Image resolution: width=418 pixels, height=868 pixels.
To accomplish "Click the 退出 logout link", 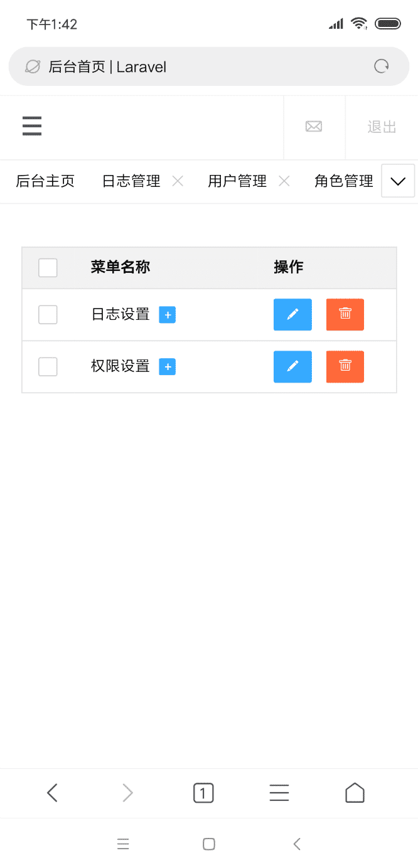I will tap(382, 127).
